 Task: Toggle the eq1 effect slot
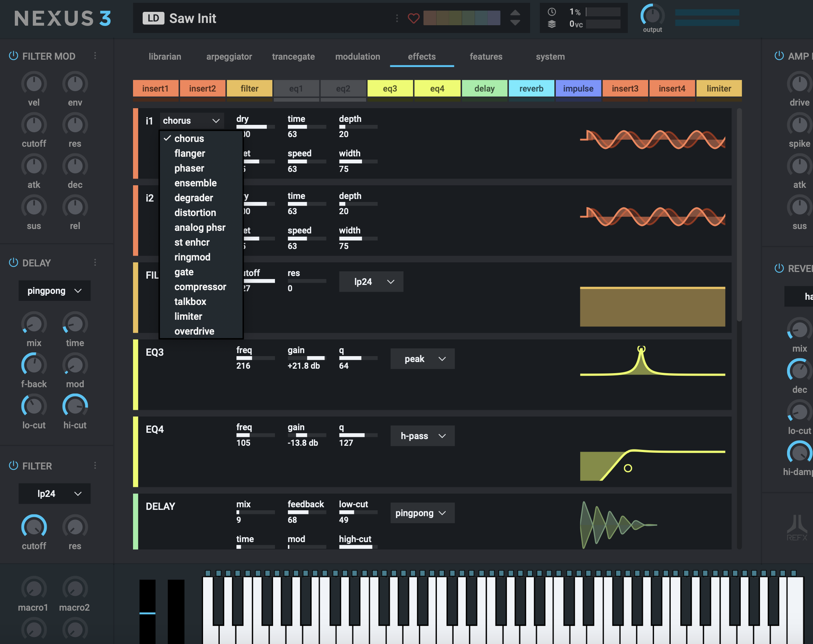(x=296, y=89)
